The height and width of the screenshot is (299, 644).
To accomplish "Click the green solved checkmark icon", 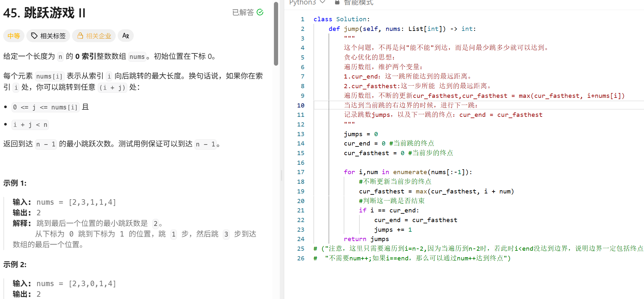I will pyautogui.click(x=260, y=12).
